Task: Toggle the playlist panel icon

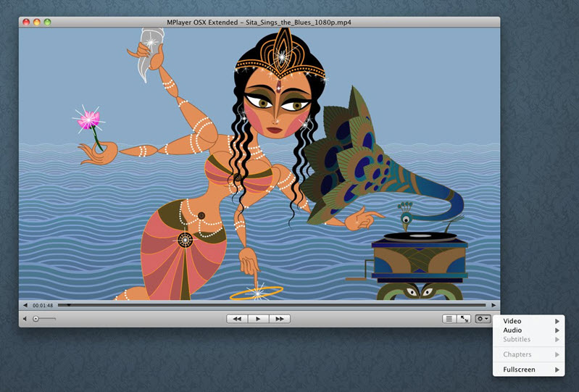Action: pyautogui.click(x=449, y=319)
